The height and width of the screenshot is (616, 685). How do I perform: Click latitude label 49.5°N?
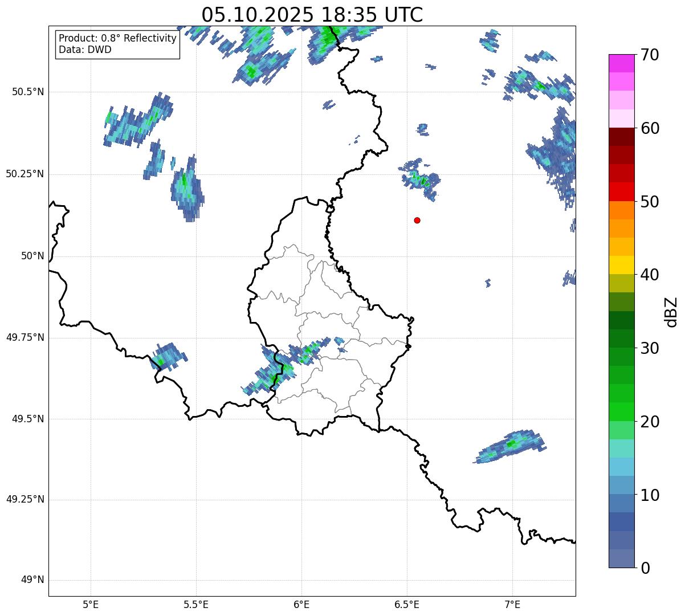[27, 419]
